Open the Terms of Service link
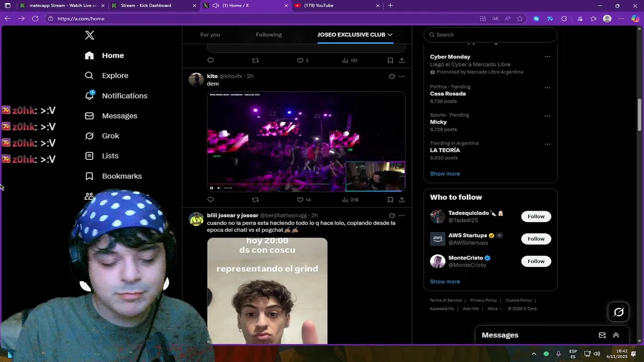The image size is (644, 362). 445,300
